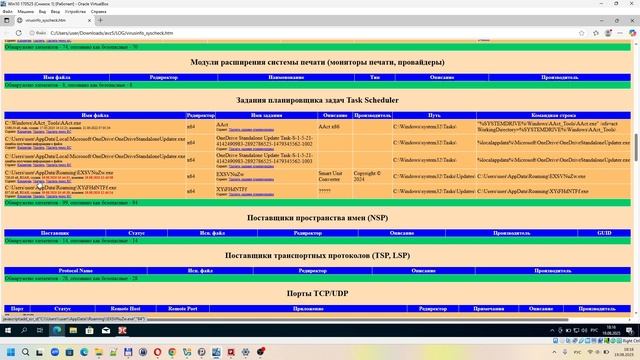Open File Explorer from the guest taskbar
This screenshot has width=640, height=360.
click(73, 330)
